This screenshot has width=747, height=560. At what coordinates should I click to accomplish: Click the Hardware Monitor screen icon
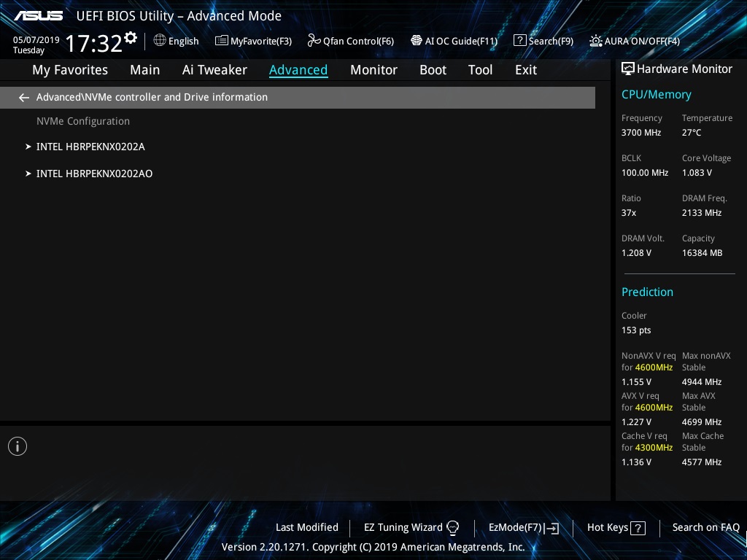(628, 69)
